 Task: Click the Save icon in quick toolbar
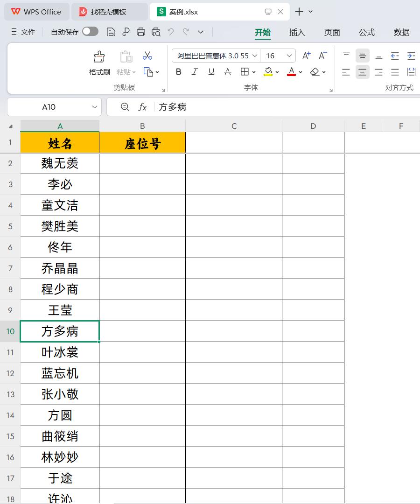coord(111,32)
